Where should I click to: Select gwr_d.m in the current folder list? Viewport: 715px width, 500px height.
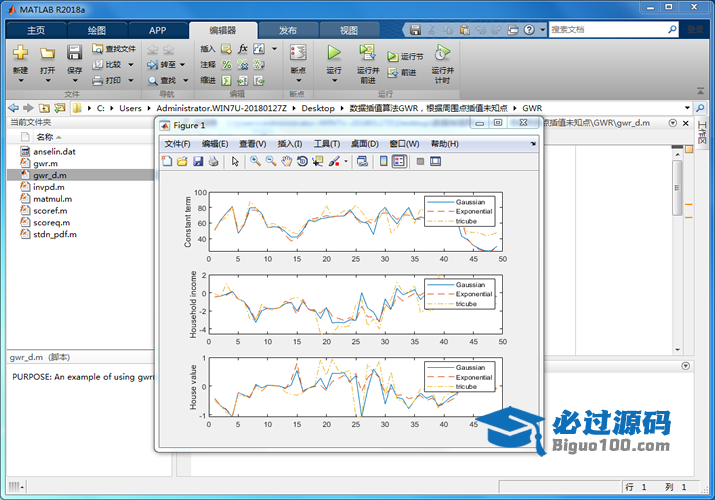51,175
